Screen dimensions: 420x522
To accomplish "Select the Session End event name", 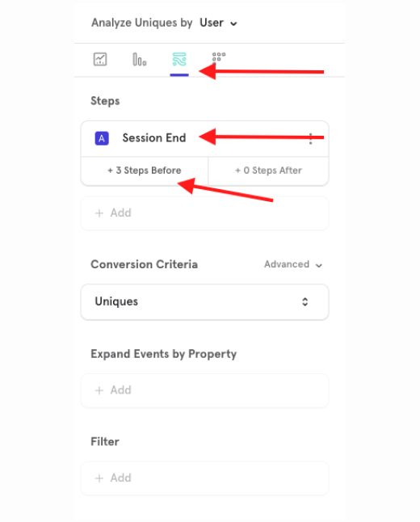I will pyautogui.click(x=154, y=138).
